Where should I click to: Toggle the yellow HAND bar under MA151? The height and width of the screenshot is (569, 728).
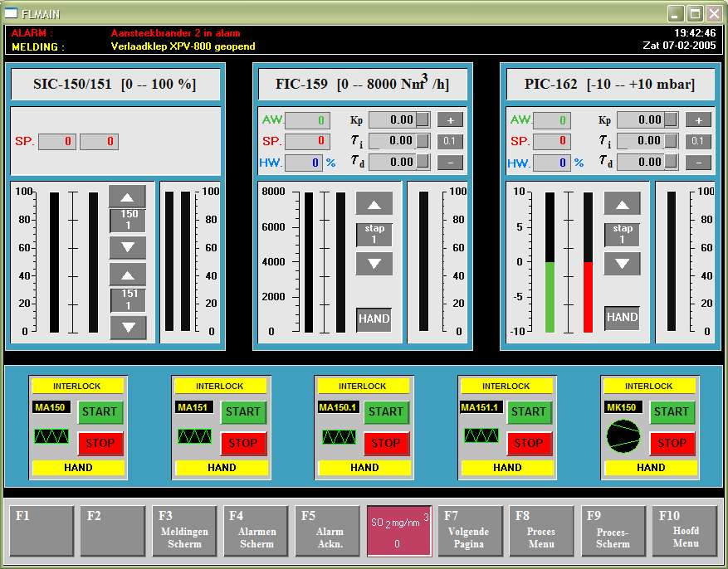click(222, 468)
